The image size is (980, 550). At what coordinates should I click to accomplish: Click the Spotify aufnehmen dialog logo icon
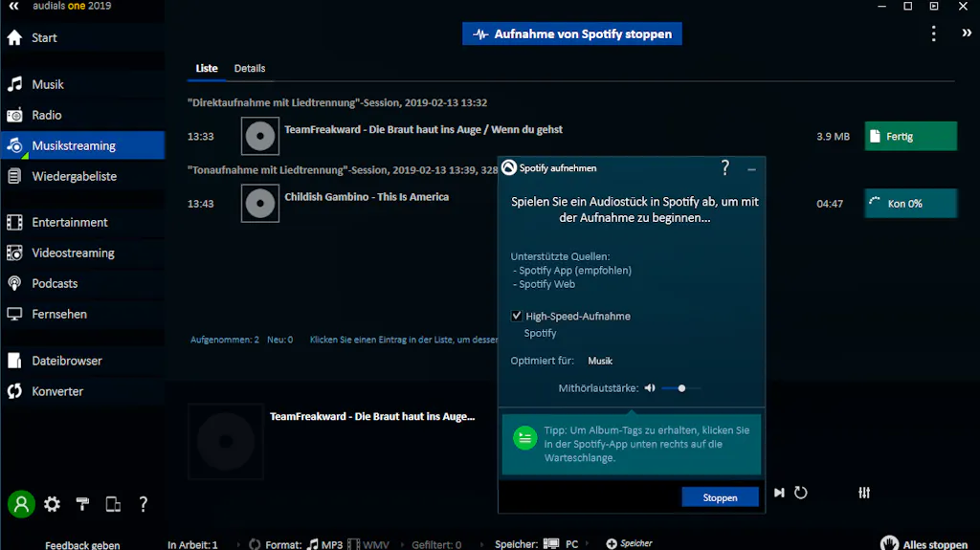(509, 167)
